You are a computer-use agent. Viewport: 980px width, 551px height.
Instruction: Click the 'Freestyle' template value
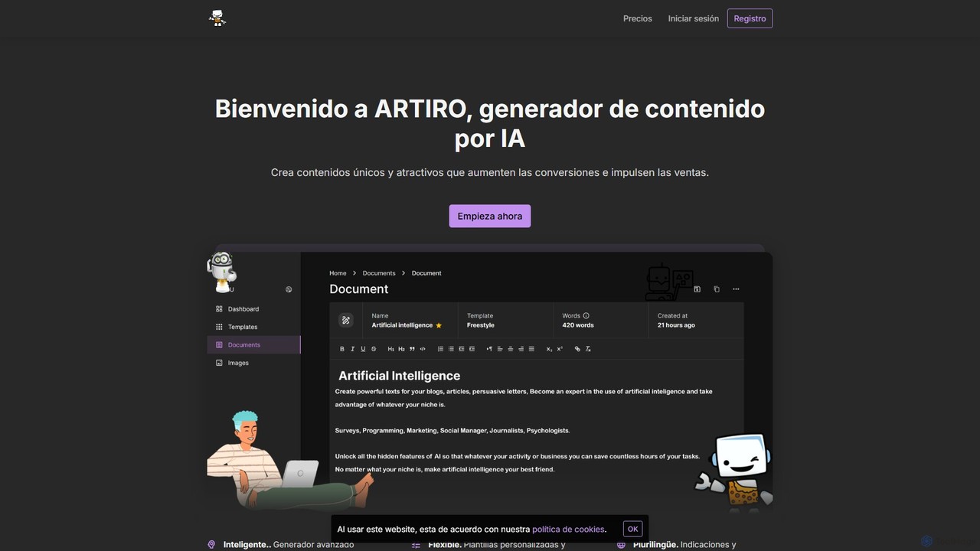[x=481, y=325]
